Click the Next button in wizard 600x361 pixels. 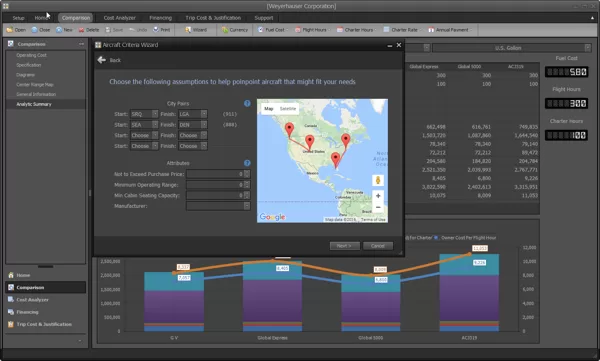tap(345, 246)
